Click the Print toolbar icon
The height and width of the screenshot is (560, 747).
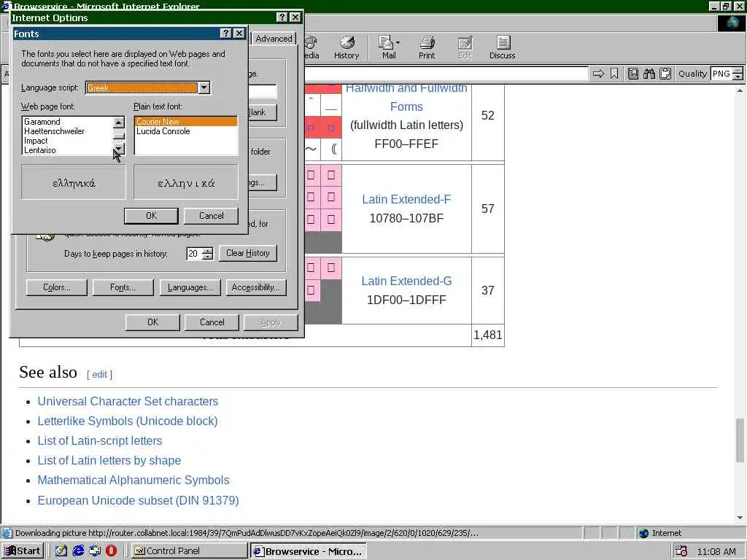426,47
